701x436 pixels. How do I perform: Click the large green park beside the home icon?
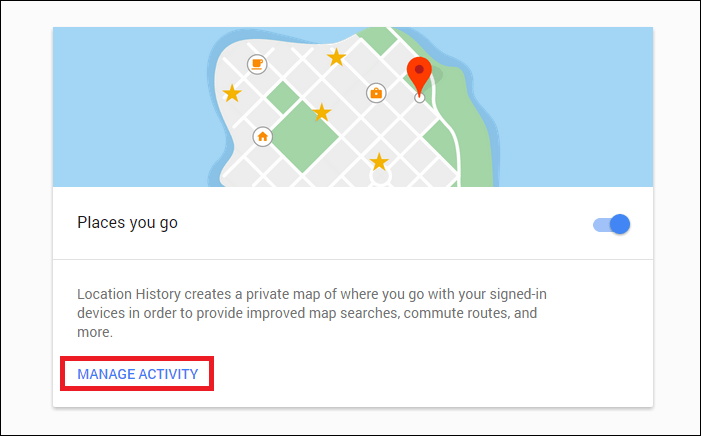click(305, 136)
